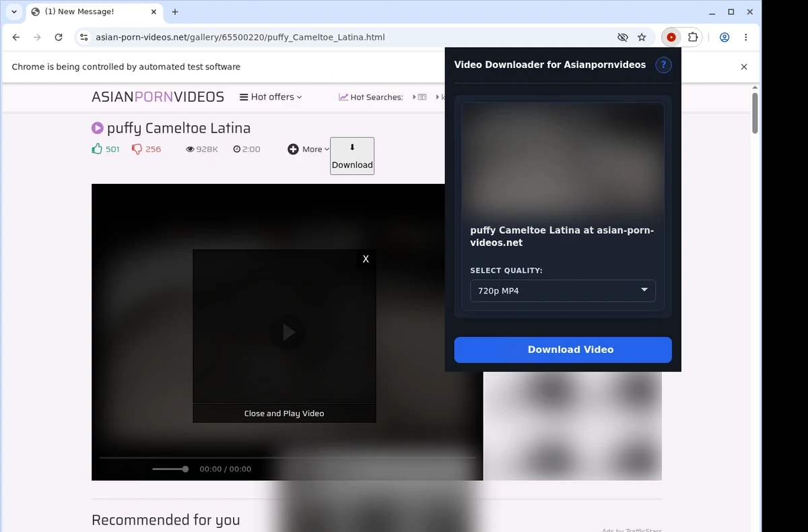Open Chrome's three-dot menu
The image size is (808, 532).
tap(745, 38)
